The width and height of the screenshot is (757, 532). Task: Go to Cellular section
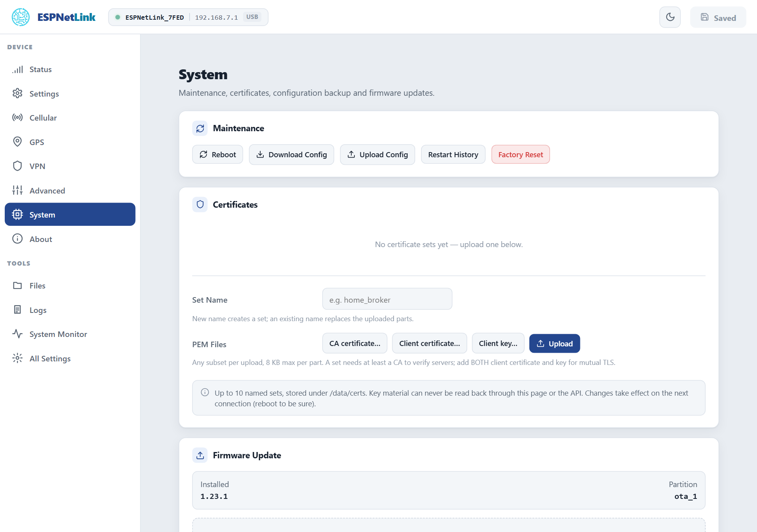pos(70,118)
